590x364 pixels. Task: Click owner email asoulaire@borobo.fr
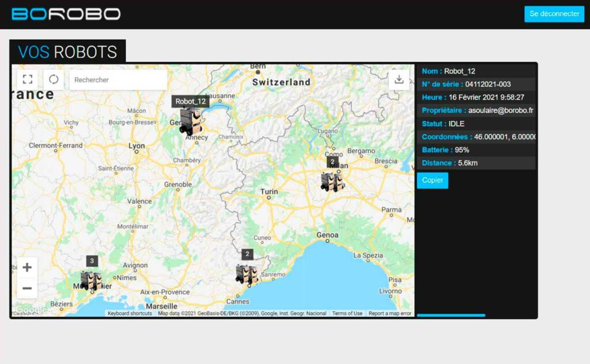click(501, 111)
